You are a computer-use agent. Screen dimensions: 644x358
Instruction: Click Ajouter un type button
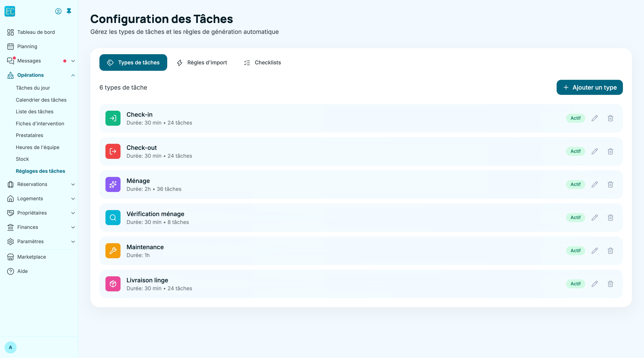point(590,88)
